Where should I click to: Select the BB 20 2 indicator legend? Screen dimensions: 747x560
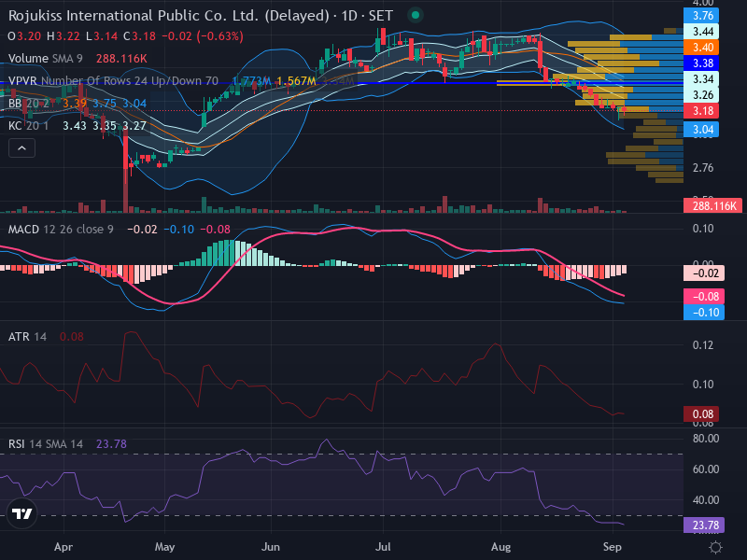[29, 104]
